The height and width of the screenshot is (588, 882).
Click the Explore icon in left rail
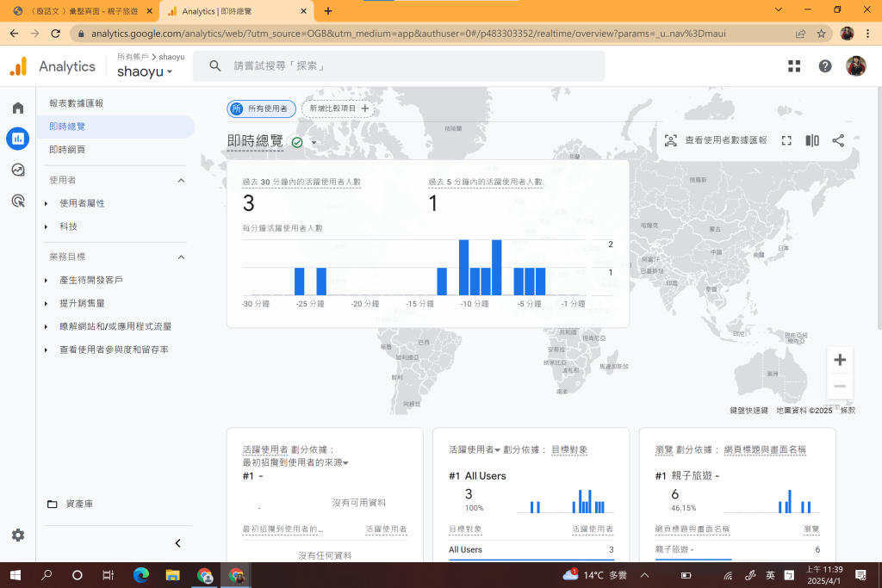click(x=17, y=170)
